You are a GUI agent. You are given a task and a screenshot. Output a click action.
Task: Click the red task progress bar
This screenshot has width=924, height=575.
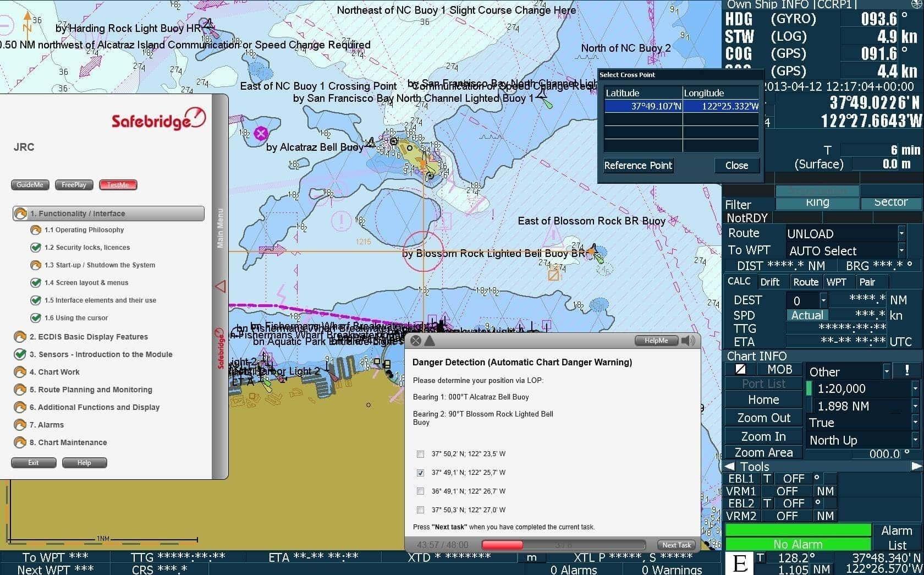pyautogui.click(x=502, y=545)
